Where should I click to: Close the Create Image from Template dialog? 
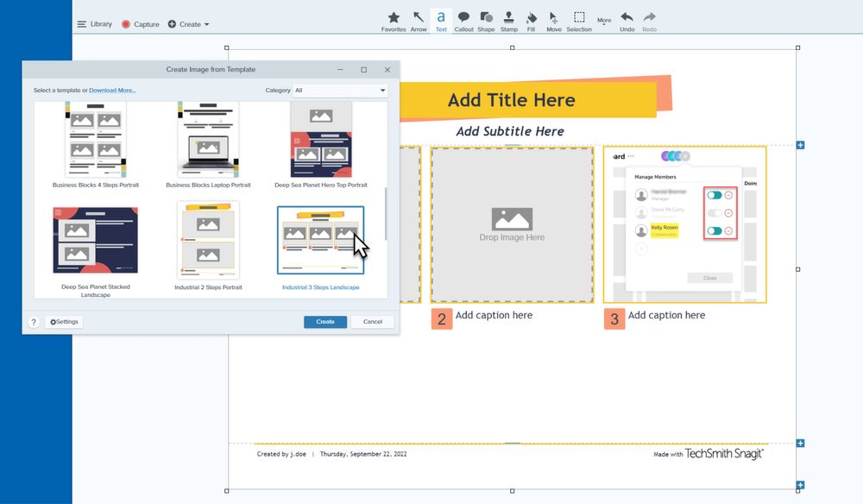[x=387, y=69]
